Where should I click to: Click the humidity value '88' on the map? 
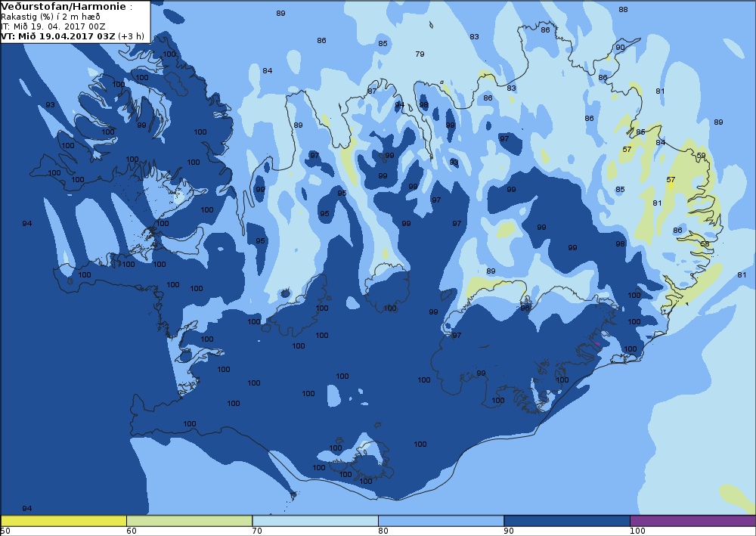pyautogui.click(x=624, y=9)
